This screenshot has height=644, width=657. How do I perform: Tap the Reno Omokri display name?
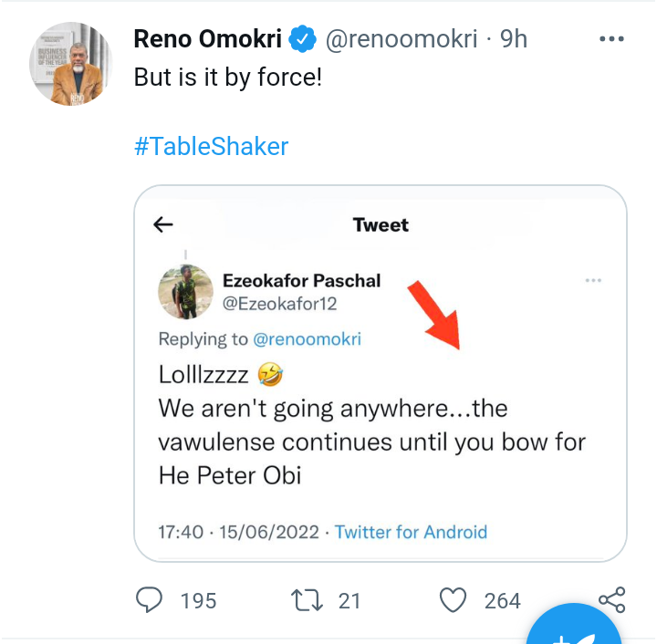coord(209,39)
